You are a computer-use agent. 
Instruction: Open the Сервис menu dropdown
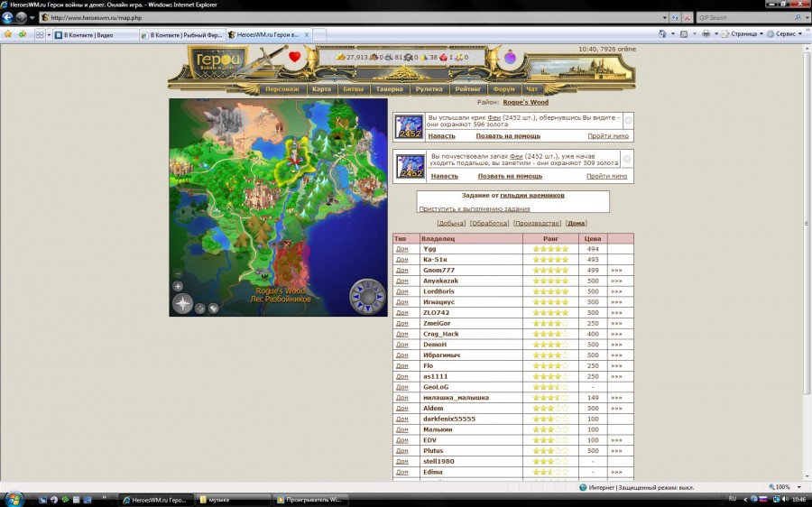click(x=784, y=33)
